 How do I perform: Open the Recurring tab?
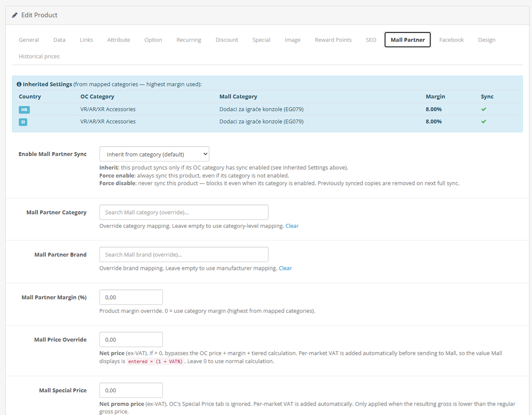[x=189, y=40]
